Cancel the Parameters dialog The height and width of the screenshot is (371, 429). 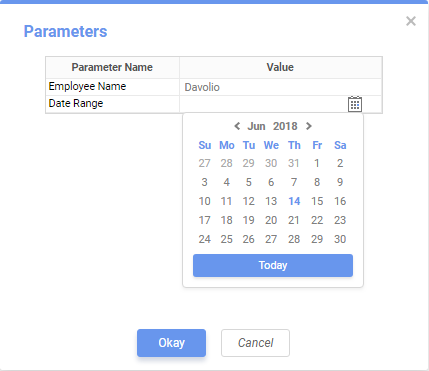coord(255,343)
